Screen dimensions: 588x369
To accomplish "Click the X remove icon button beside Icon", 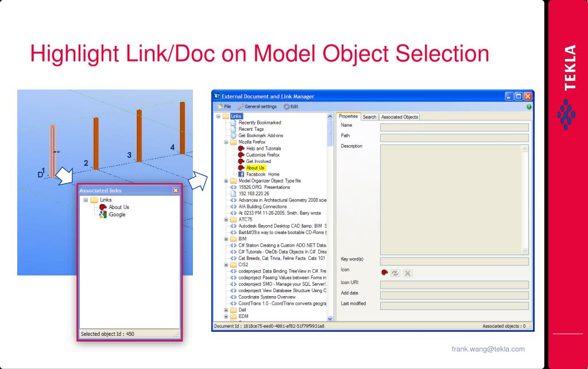I will pyautogui.click(x=408, y=273).
